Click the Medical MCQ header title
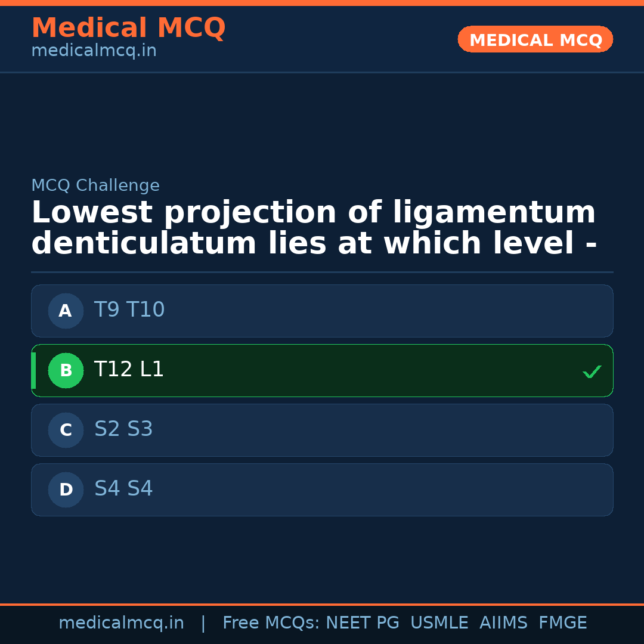This screenshot has width=644, height=644. click(x=128, y=28)
